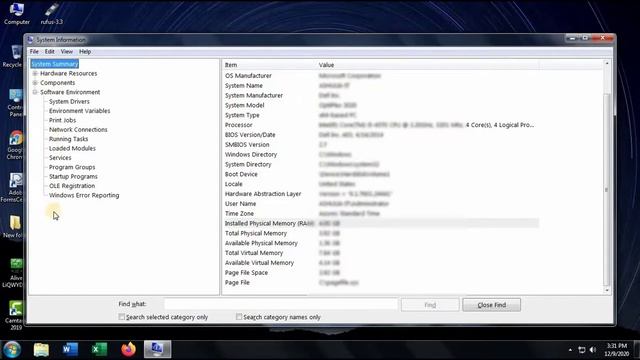Screen dimensions: 640x360
Task: Select Startup Programs in the tree
Action: [x=73, y=177]
